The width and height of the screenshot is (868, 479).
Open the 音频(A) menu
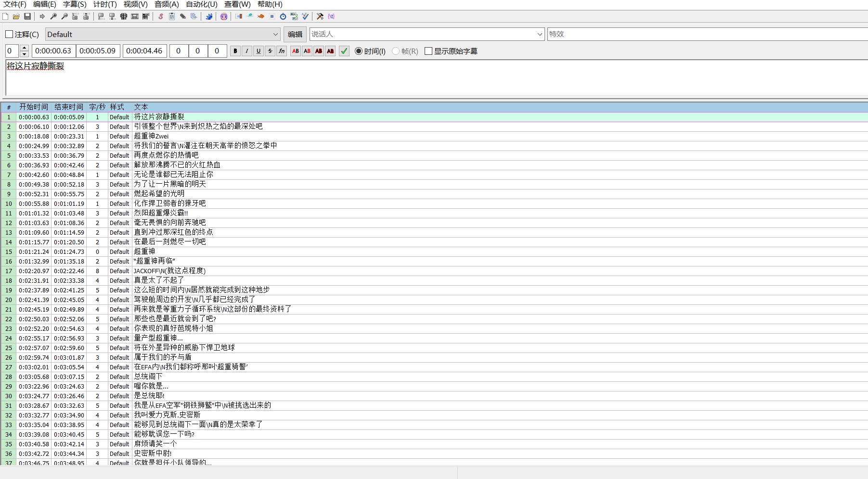pyautogui.click(x=167, y=4)
